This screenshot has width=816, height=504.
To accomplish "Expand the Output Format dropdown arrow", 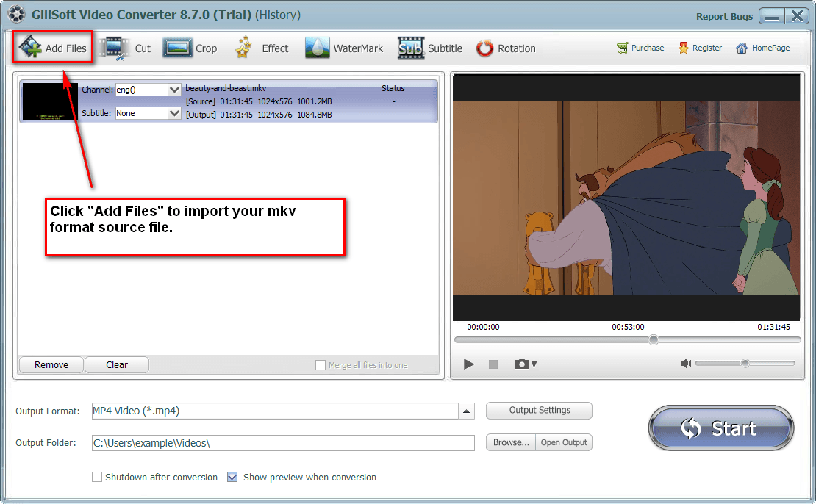I will (x=466, y=411).
